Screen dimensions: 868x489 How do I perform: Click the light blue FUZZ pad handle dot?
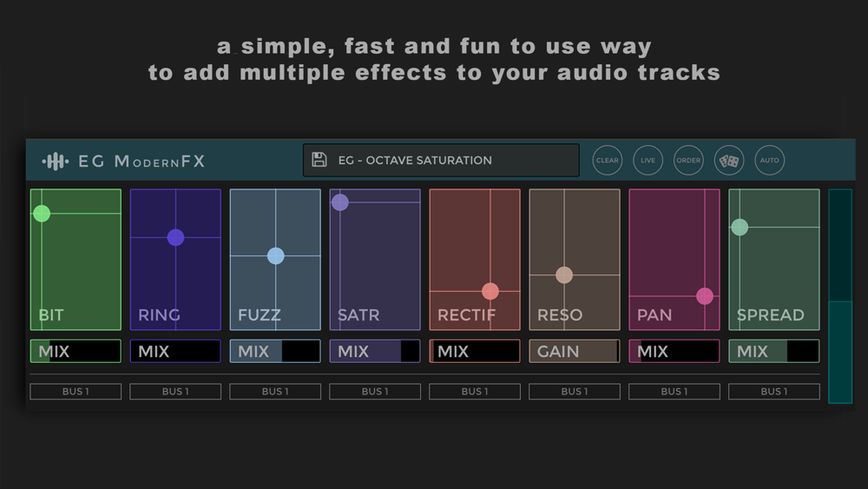(276, 256)
